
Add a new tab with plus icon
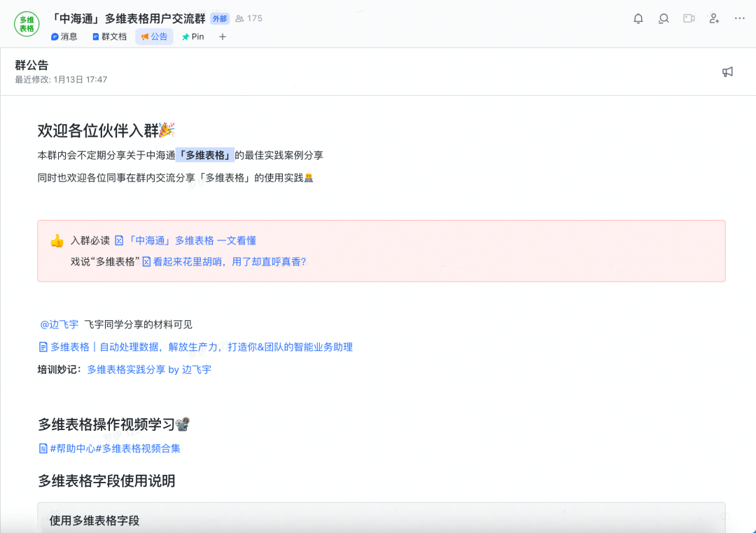coord(223,36)
